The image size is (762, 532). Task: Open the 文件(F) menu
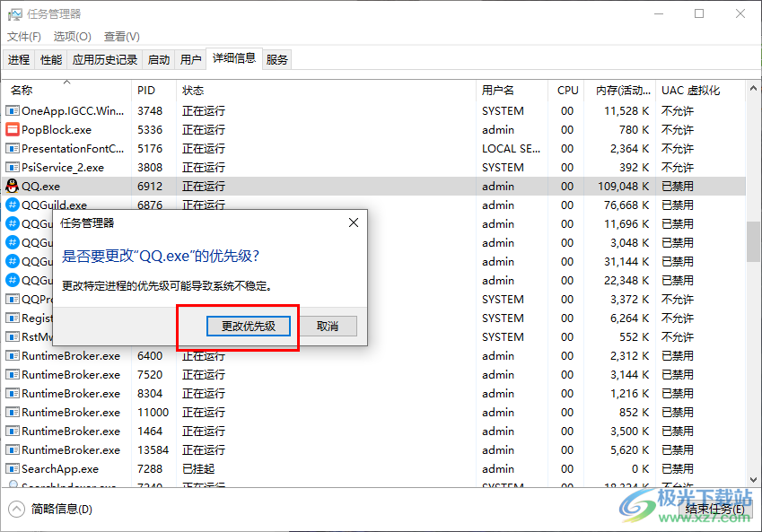coord(24,37)
